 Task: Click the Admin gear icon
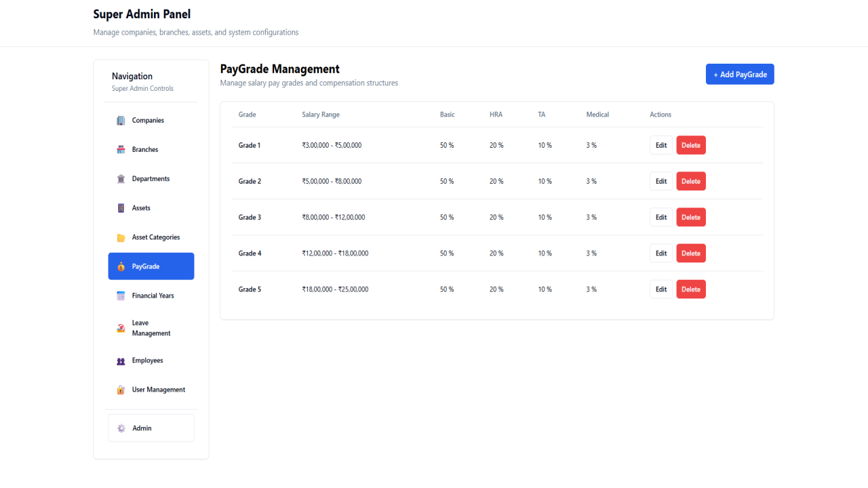coord(121,428)
